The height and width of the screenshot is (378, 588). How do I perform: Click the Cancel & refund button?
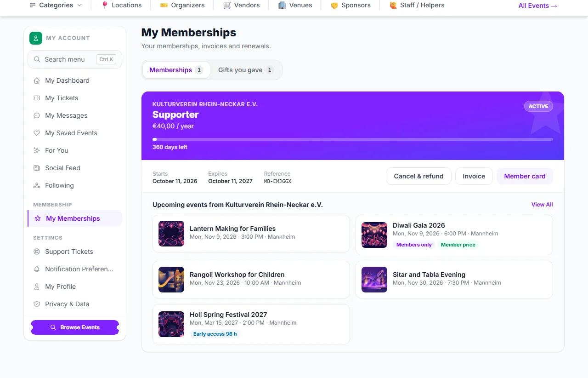419,176
